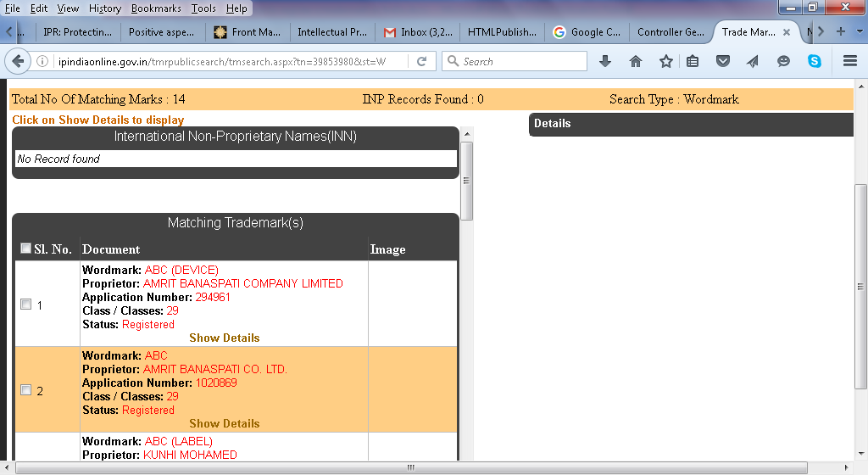Open the Firefox hamburger menu
Screen dimensions: 868x475
point(850,61)
